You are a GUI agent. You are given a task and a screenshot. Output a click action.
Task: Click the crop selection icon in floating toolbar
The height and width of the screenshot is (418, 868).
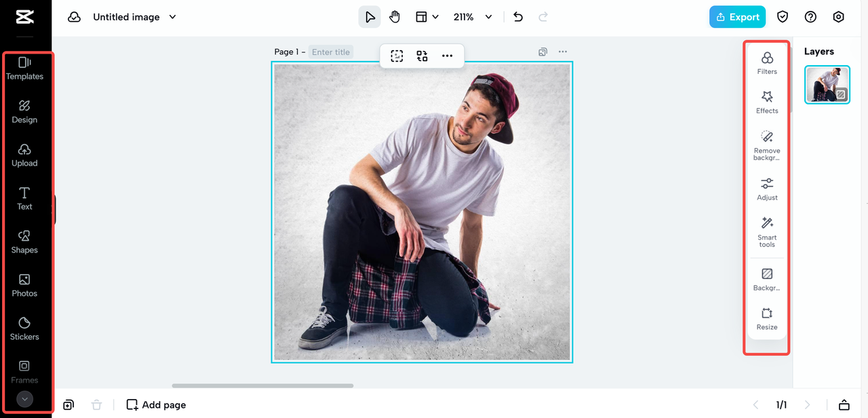[397, 56]
